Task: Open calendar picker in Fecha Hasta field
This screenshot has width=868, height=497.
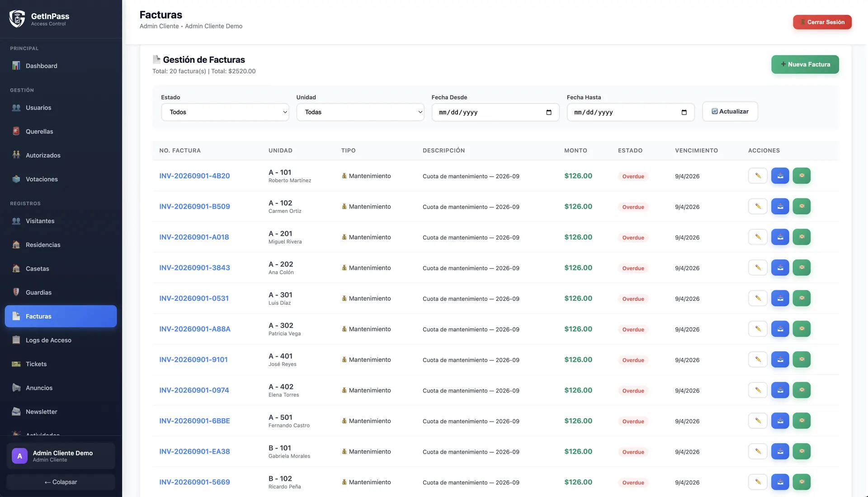Action: coord(684,113)
